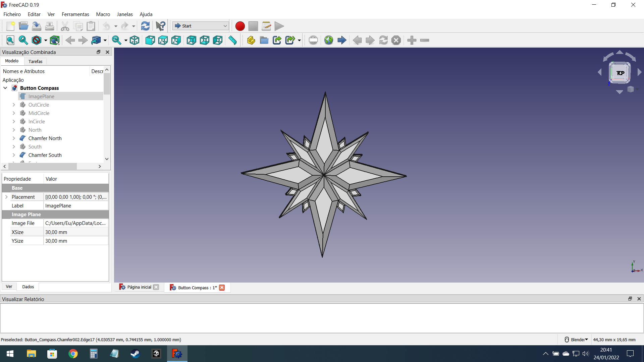Switch to the Right view icon
644x362 pixels.
[x=176, y=40]
